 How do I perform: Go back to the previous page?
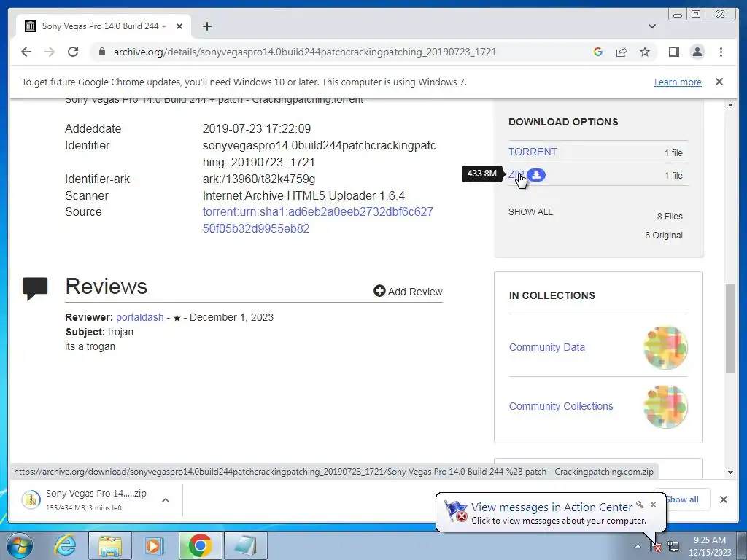(26, 52)
